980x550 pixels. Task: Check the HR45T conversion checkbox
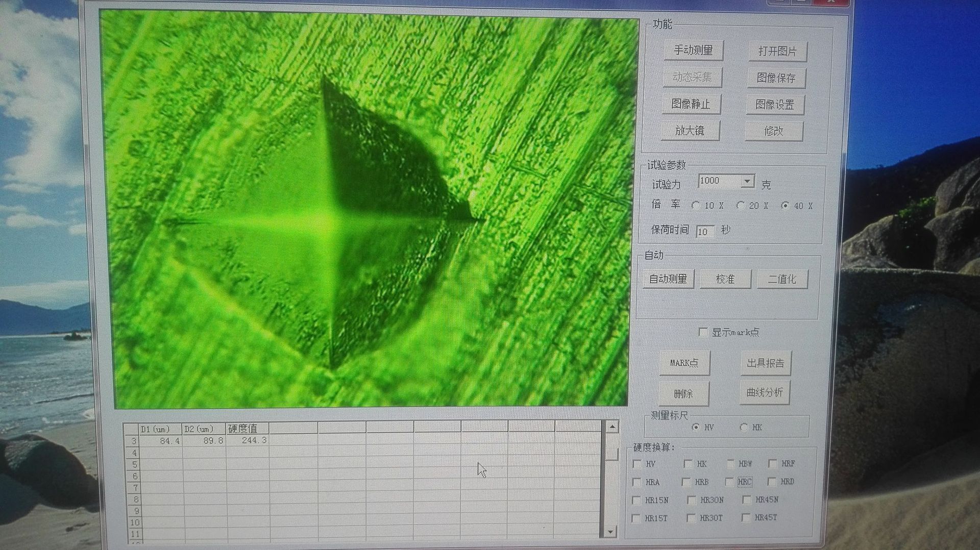tap(745, 517)
